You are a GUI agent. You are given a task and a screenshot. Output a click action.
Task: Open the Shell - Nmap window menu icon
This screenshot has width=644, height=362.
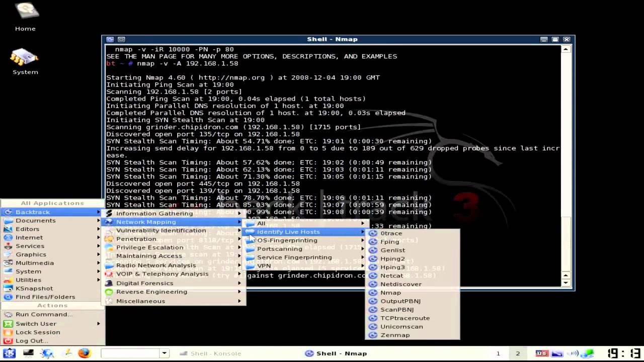[110, 39]
